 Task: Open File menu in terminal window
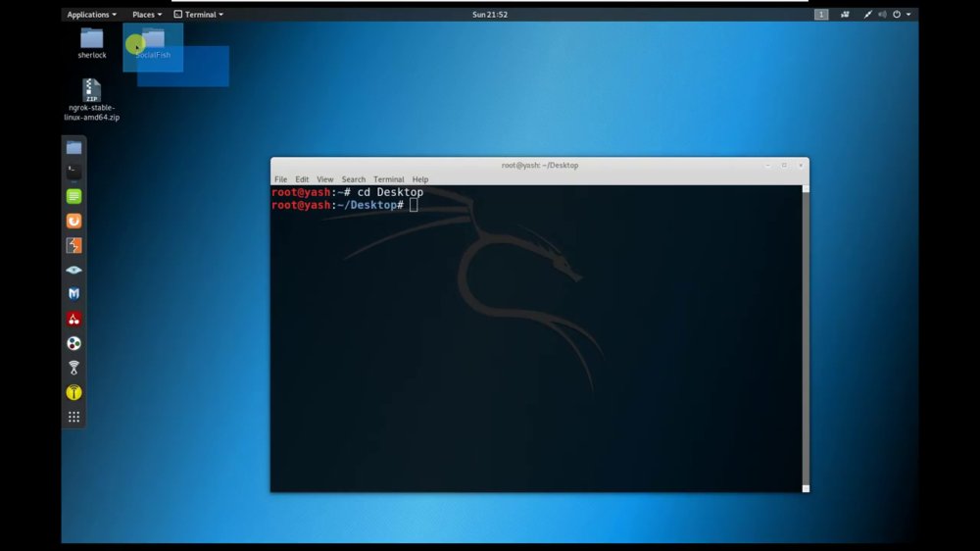(280, 178)
